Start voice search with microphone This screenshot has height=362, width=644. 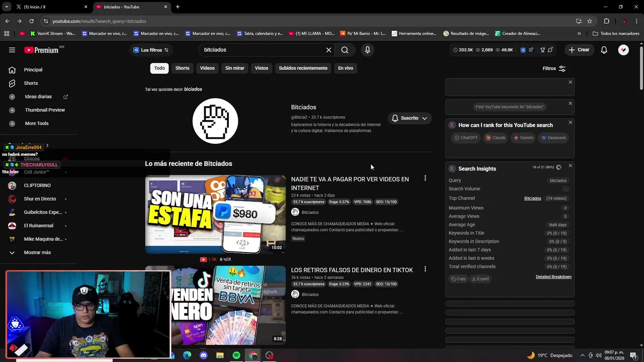pos(367,50)
